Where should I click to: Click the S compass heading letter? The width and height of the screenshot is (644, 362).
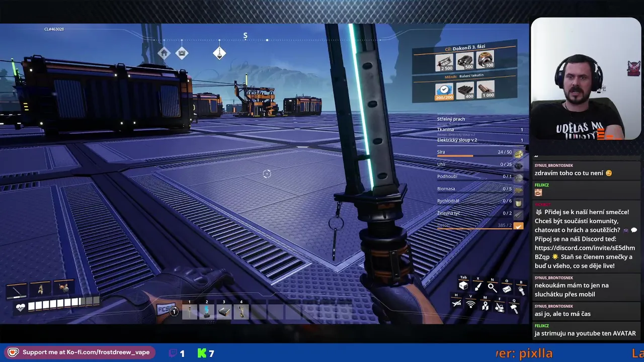pyautogui.click(x=245, y=36)
